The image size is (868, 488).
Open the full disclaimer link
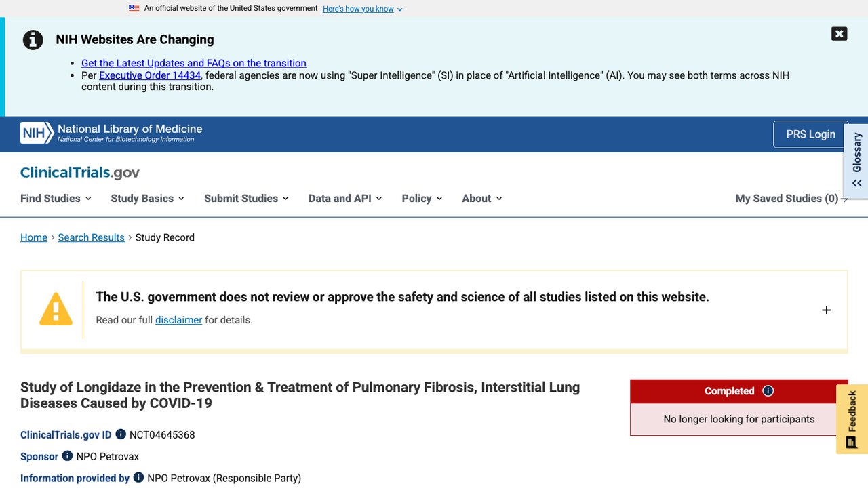[x=178, y=320]
